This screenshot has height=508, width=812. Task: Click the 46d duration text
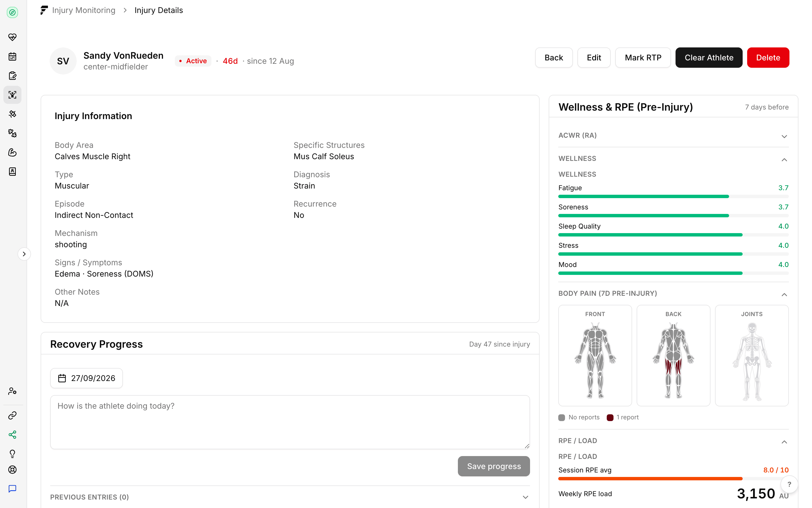click(230, 61)
